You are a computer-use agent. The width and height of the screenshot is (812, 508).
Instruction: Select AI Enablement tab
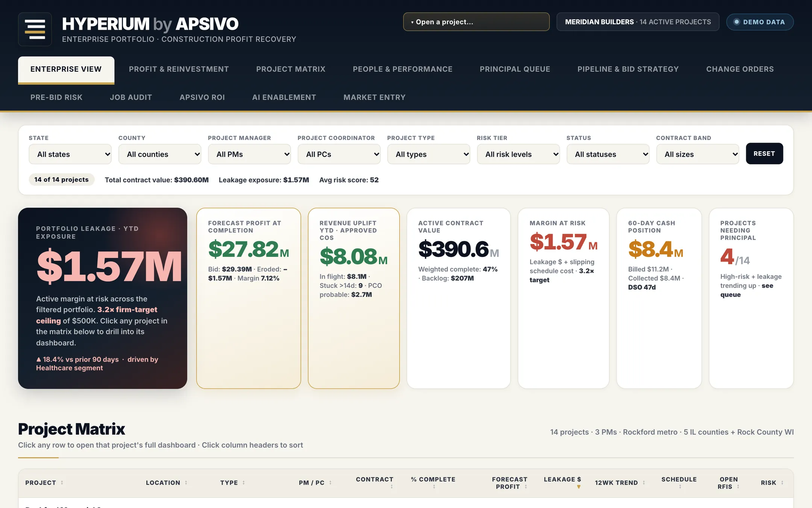(284, 97)
